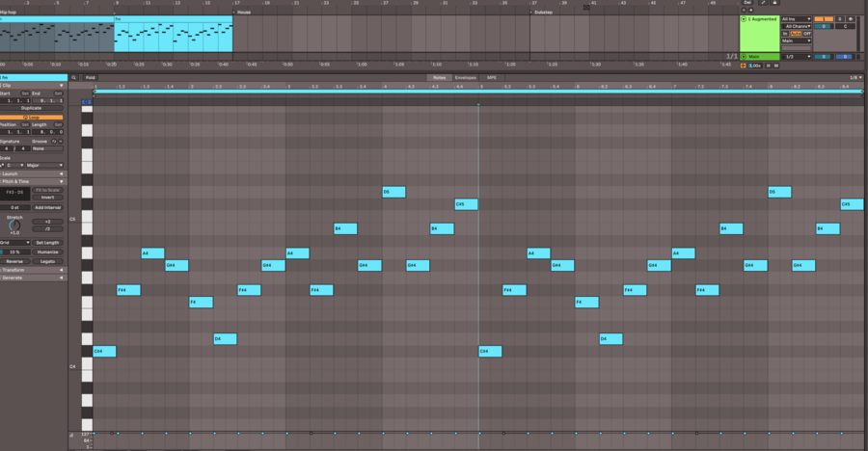868x451 pixels.
Task: Click the House locator marker
Action: (x=242, y=13)
